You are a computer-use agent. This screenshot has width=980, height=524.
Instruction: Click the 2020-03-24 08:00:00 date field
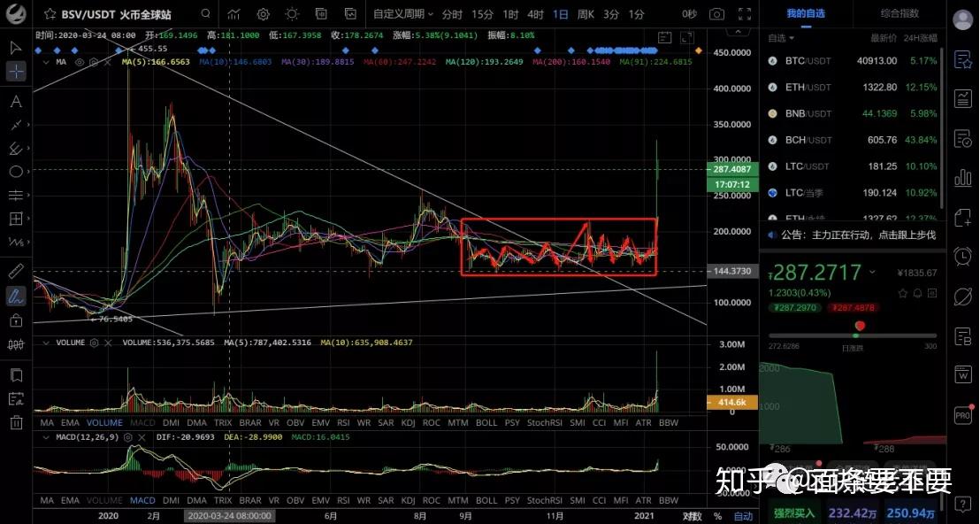click(229, 514)
